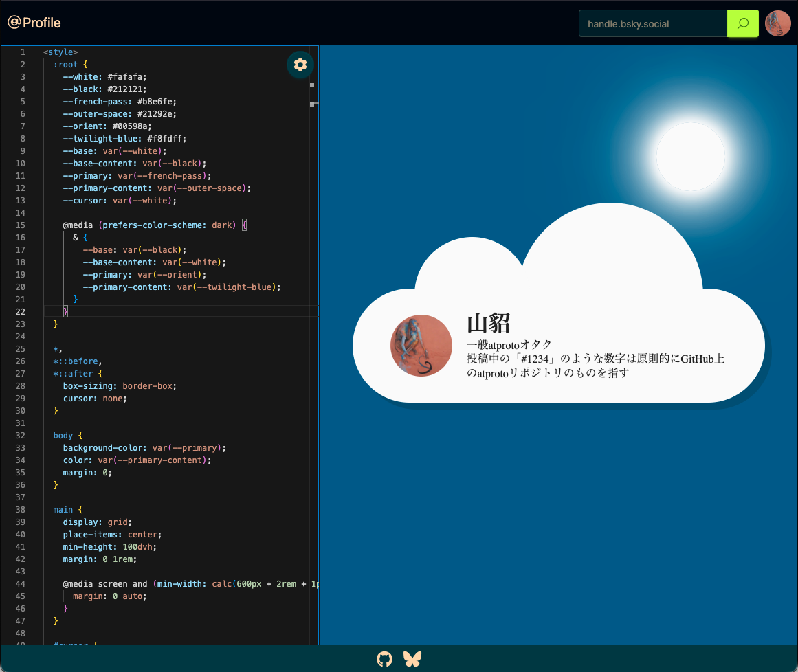Focus the handle.bsky.social search field
798x672 pixels.
point(652,23)
